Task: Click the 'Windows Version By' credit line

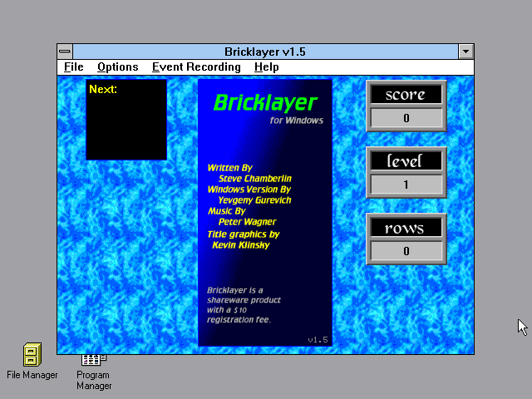Action: click(x=249, y=190)
